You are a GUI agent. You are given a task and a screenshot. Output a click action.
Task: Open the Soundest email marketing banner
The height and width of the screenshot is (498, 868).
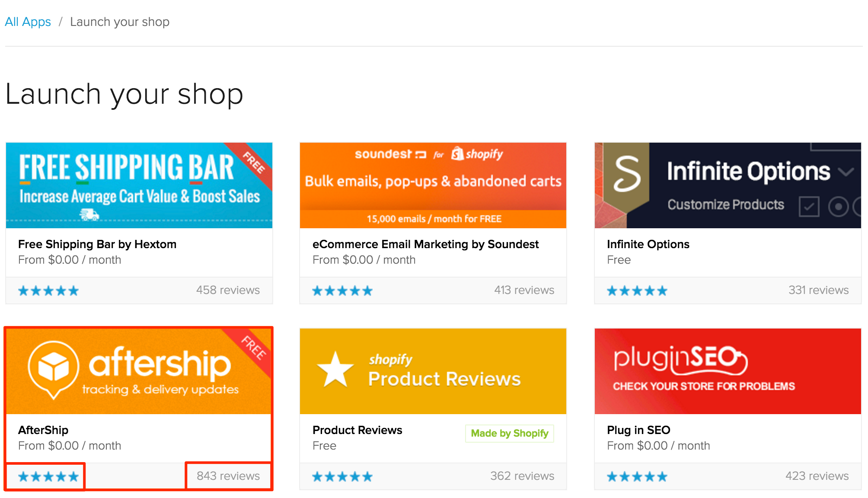(x=433, y=185)
